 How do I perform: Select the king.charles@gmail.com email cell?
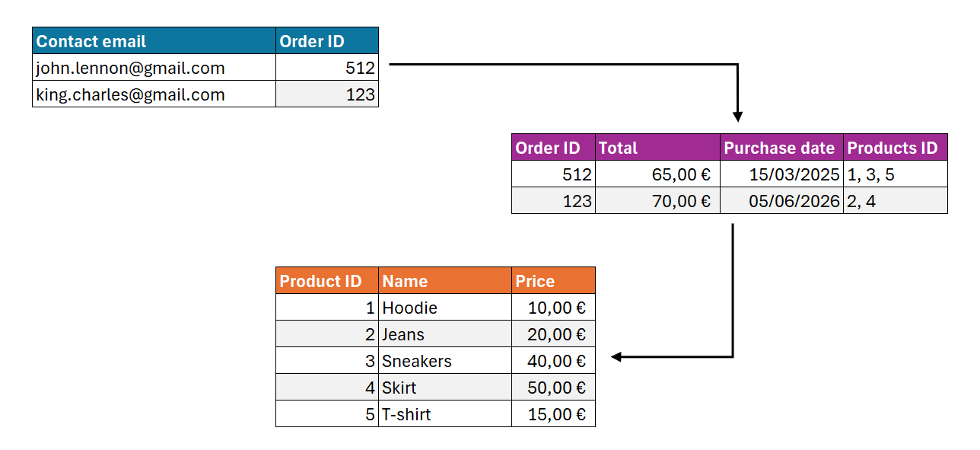click(154, 94)
